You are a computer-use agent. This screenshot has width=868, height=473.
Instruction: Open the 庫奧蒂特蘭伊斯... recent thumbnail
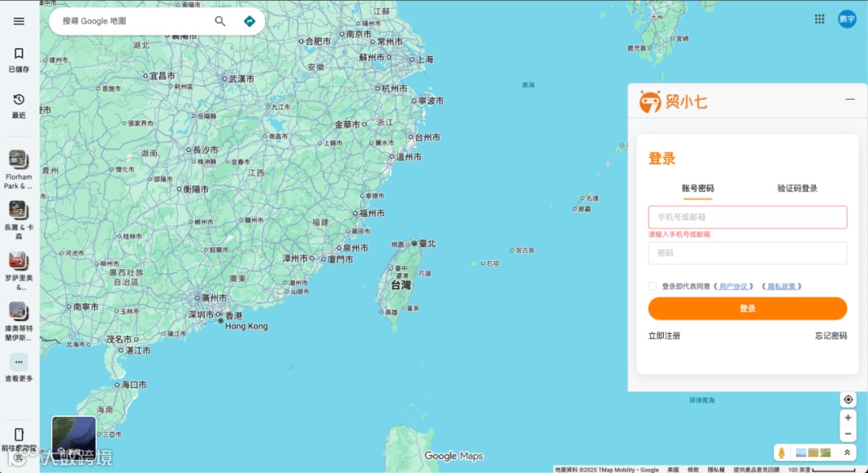pyautogui.click(x=18, y=311)
